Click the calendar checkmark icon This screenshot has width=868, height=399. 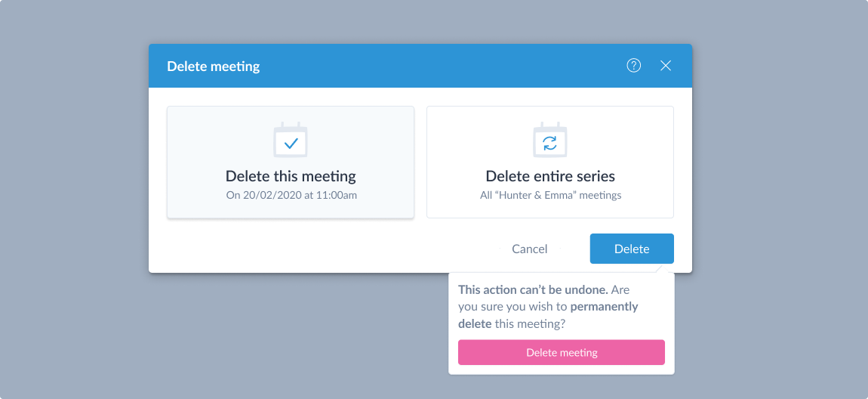pyautogui.click(x=291, y=140)
